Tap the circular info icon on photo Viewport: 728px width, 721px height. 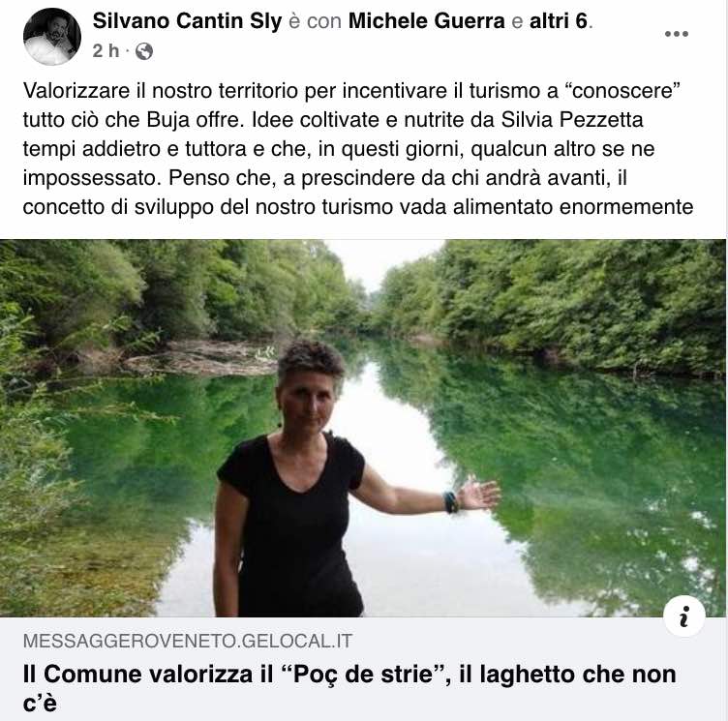(x=683, y=616)
